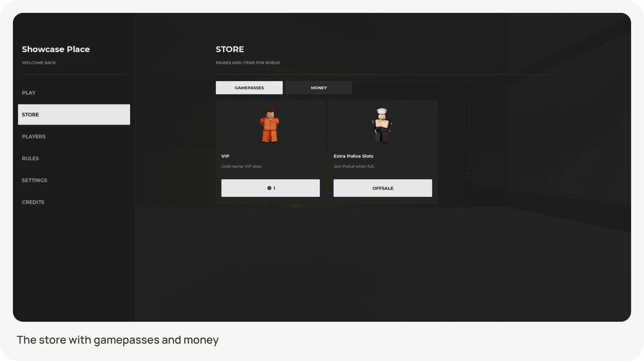Click 'PASSES AND ITEMS FOR ROBUX' subtitle

tap(248, 63)
